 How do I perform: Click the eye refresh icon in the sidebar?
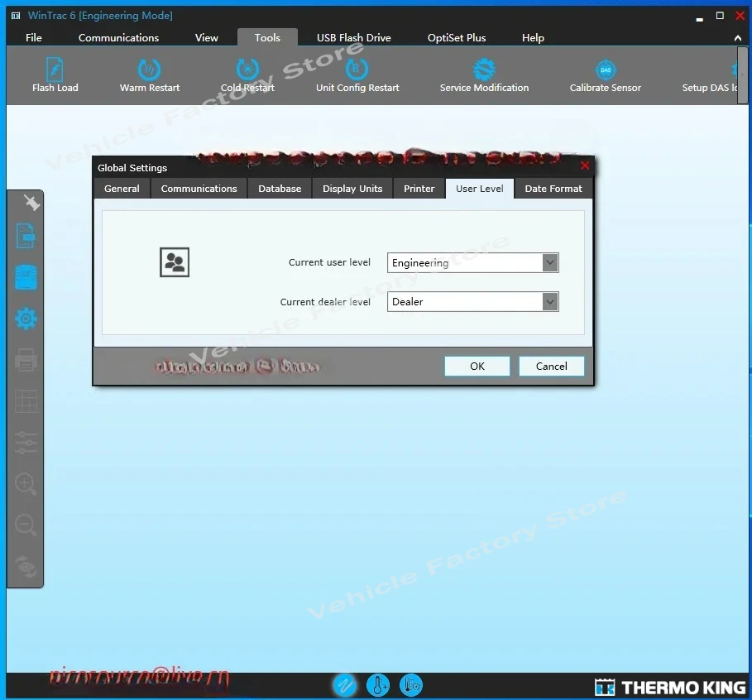26,566
